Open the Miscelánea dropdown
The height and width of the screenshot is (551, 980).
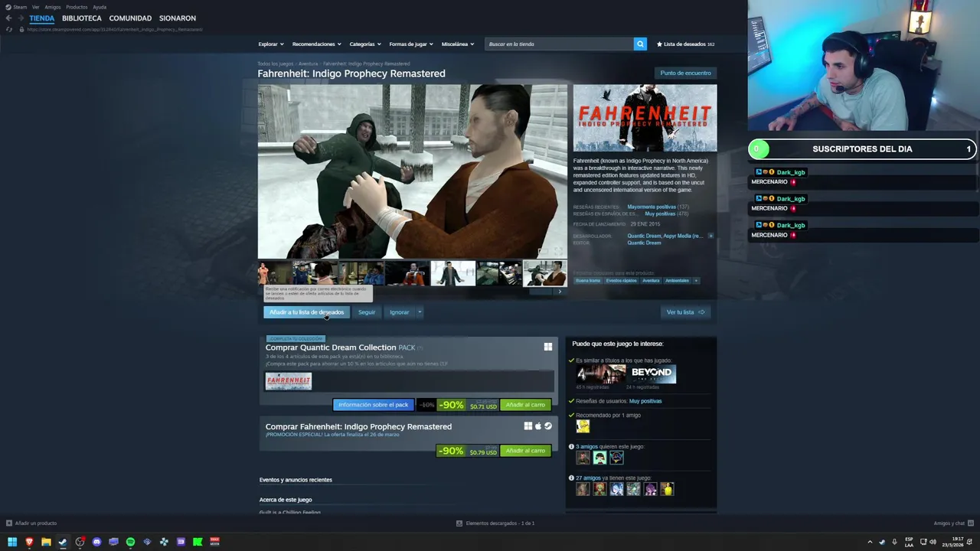coord(458,44)
